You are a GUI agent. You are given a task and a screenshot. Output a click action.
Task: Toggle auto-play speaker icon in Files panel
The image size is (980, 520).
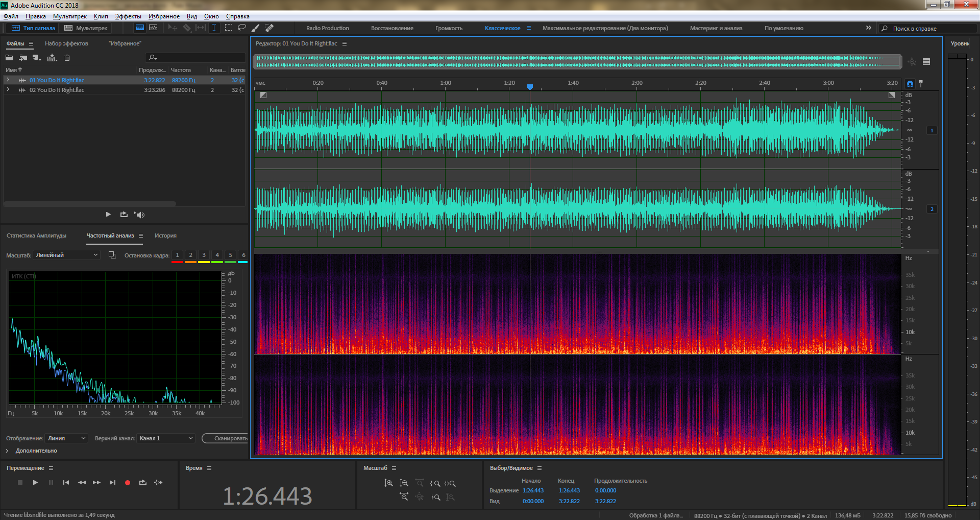click(139, 215)
